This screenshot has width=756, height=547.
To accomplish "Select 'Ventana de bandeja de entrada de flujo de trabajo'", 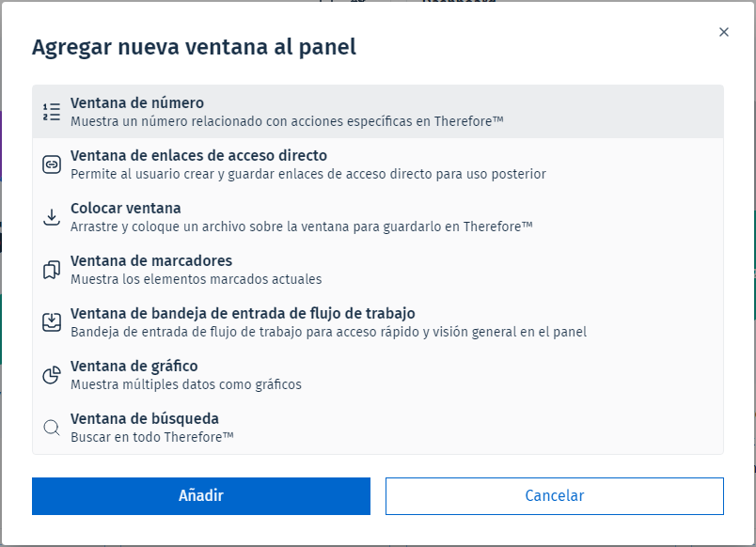I will click(x=243, y=314).
